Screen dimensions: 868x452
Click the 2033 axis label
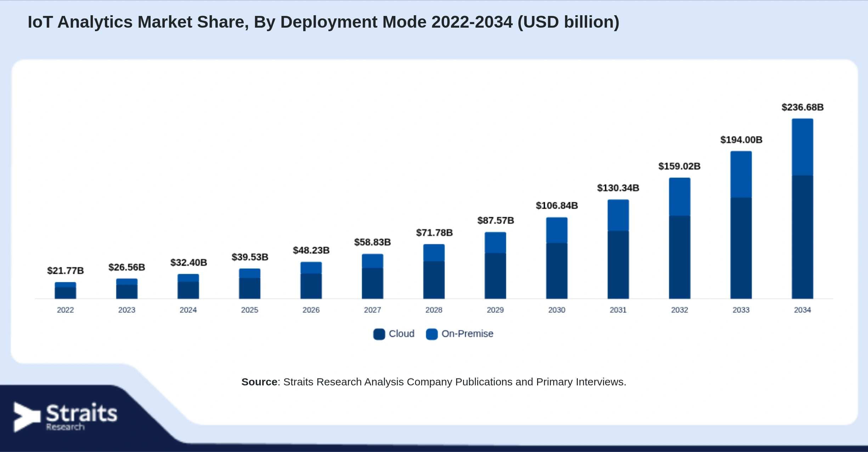click(741, 310)
